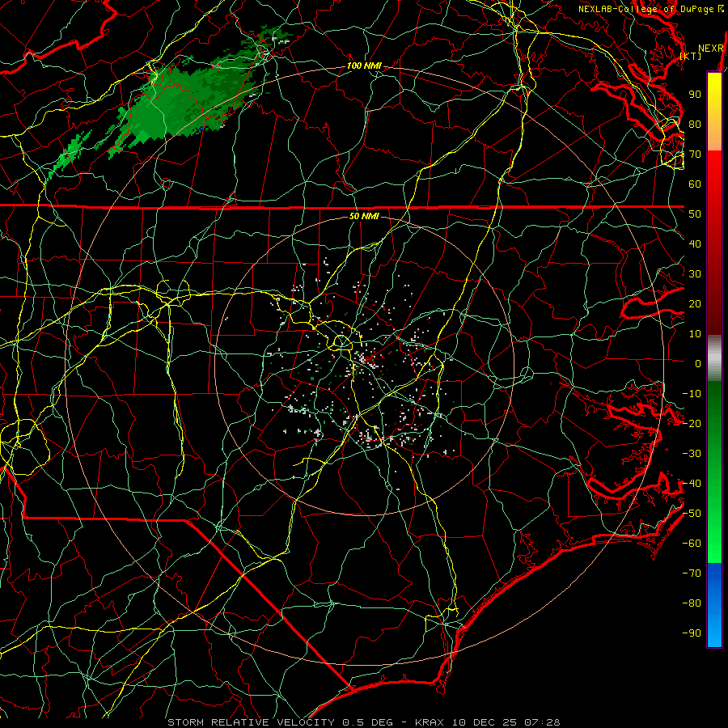The height and width of the screenshot is (728, 728).
Task: Click the 40 value on the velocity scale
Action: 695,244
